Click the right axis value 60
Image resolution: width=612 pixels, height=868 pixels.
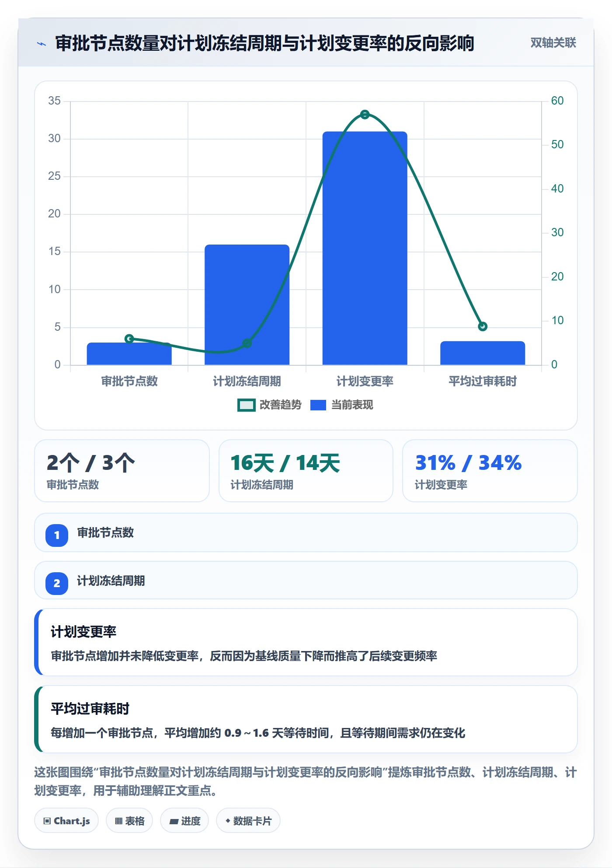(557, 101)
